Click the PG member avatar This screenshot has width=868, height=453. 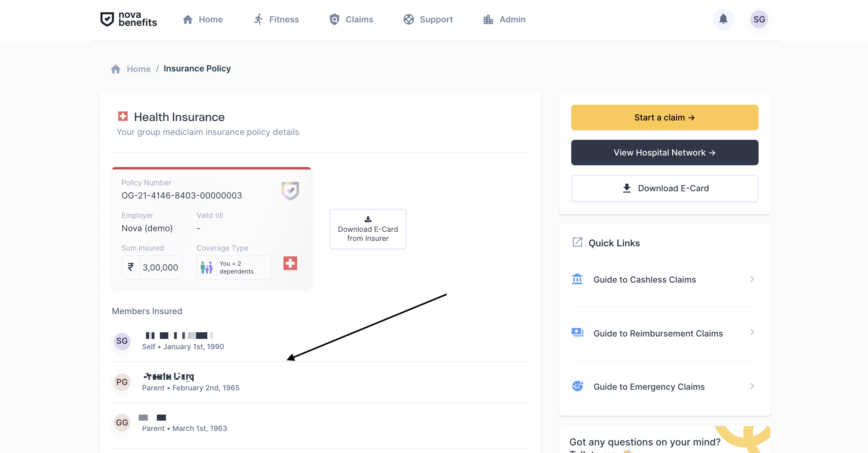click(x=122, y=382)
